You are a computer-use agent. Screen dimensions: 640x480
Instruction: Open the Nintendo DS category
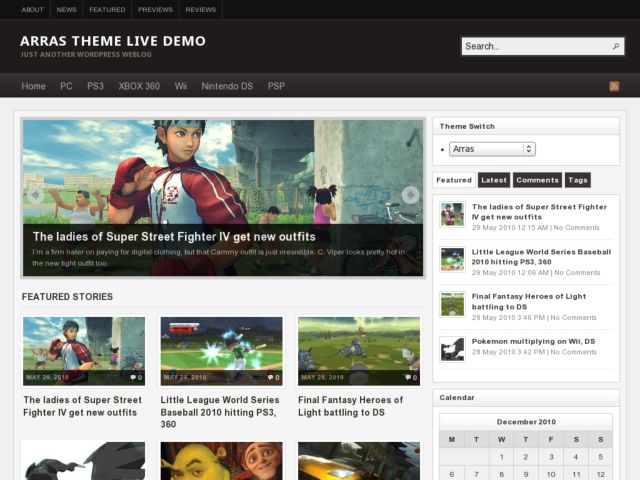pos(227,86)
